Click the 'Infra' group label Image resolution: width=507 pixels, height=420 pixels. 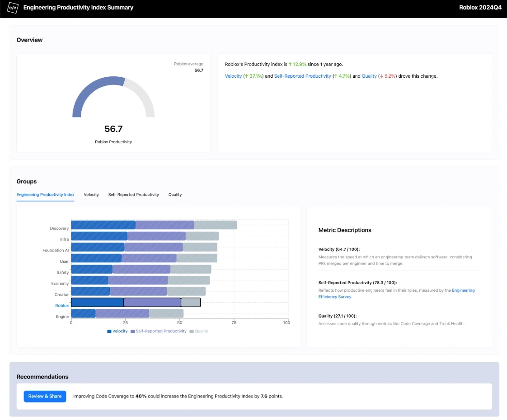tap(64, 239)
